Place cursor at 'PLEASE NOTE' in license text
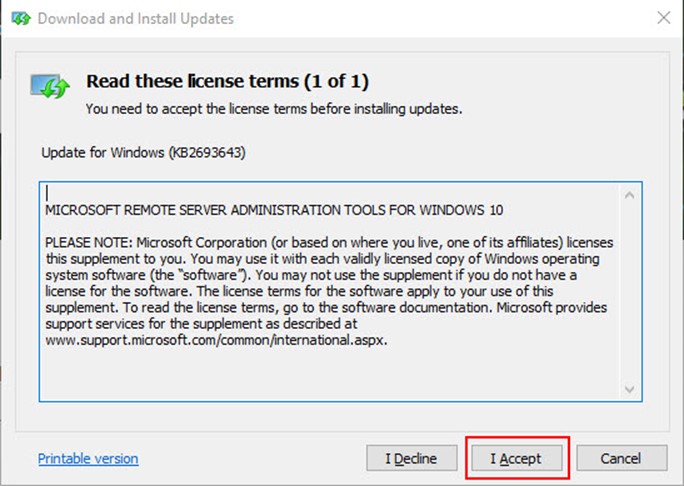Image resolution: width=684 pixels, height=486 pixels. pos(89,243)
